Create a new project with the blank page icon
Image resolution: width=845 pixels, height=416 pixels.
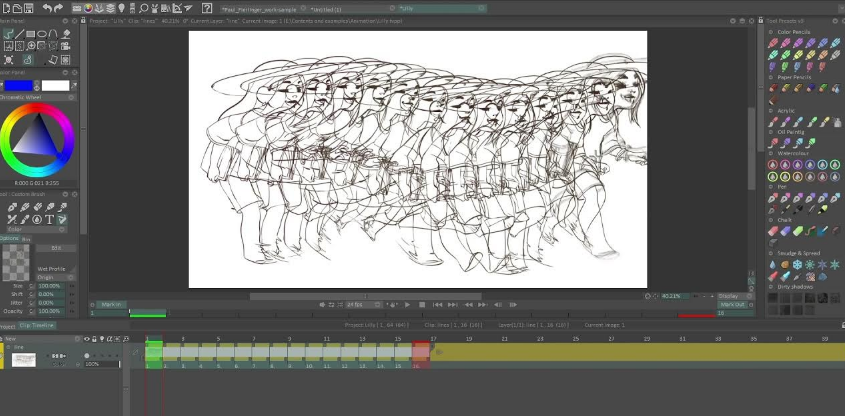[x=6, y=8]
